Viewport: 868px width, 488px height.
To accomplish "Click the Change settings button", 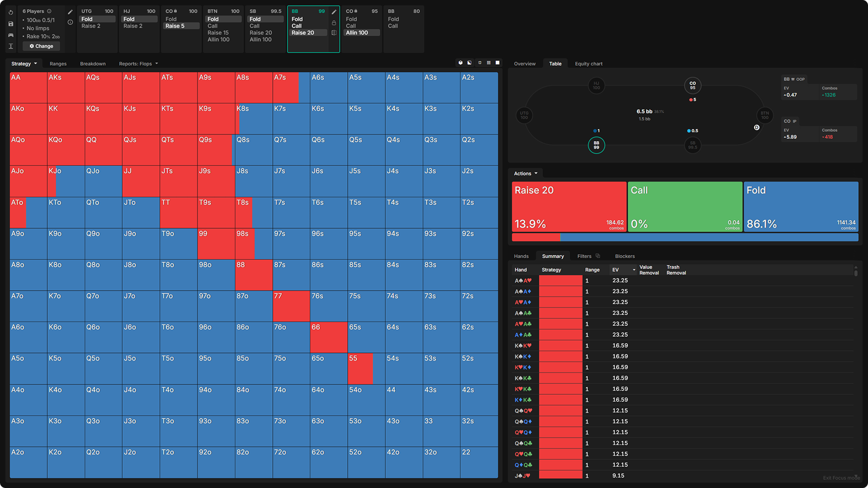I will (x=41, y=46).
